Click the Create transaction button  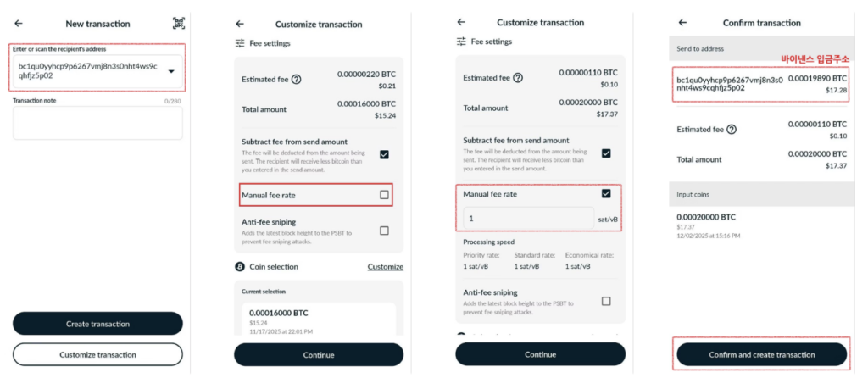click(97, 324)
